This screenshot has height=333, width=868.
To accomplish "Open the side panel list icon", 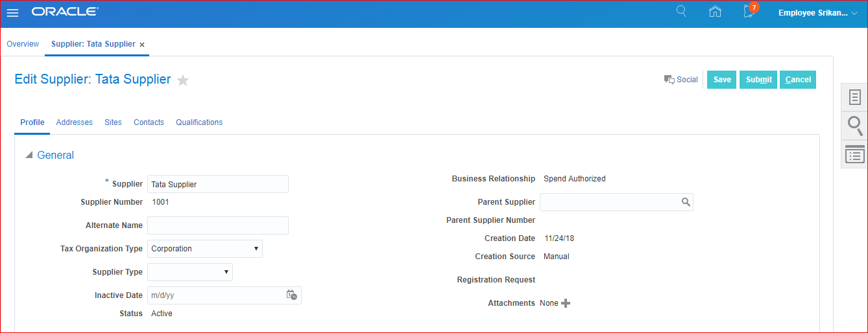I will [855, 154].
